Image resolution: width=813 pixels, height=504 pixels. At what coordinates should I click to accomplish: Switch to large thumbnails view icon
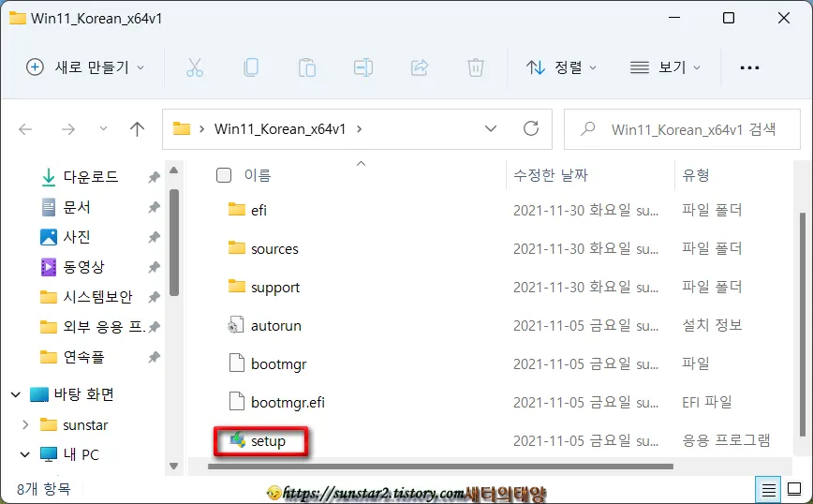point(794,489)
